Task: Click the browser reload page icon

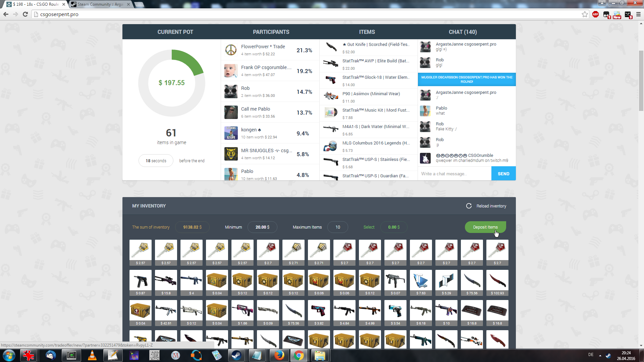Action: pyautogui.click(x=25, y=14)
